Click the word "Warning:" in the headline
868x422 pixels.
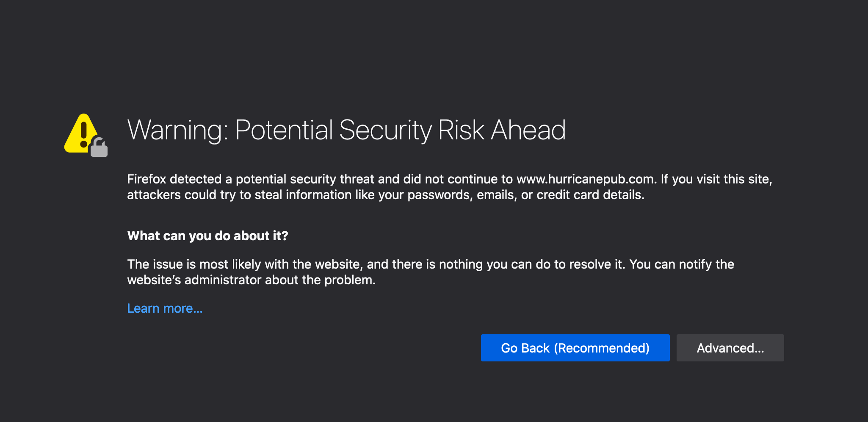(x=178, y=130)
